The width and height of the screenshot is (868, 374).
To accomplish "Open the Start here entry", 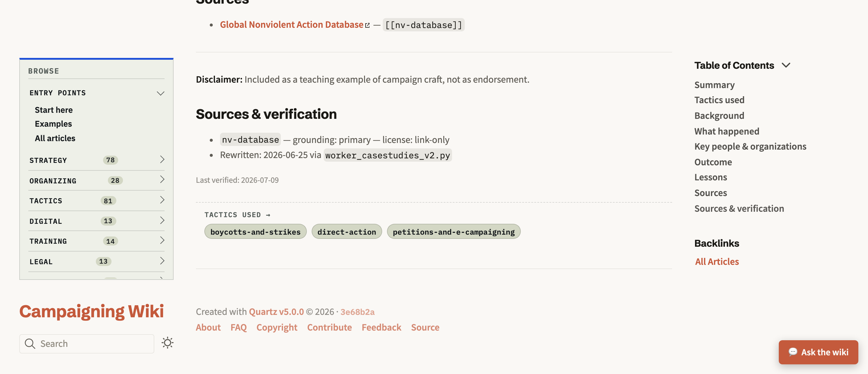I will pyautogui.click(x=54, y=110).
